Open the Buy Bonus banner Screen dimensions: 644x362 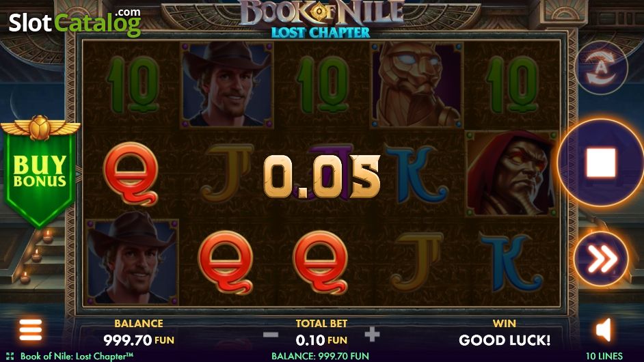click(x=40, y=171)
